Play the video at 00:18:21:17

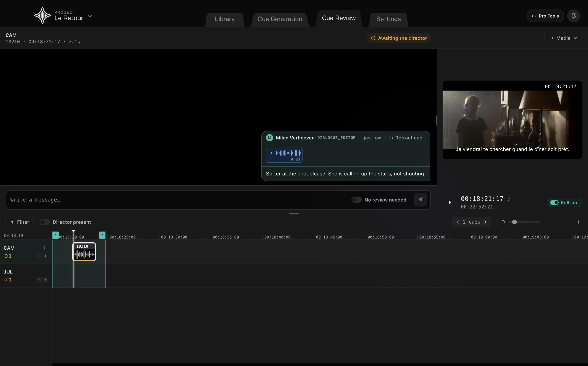click(450, 202)
